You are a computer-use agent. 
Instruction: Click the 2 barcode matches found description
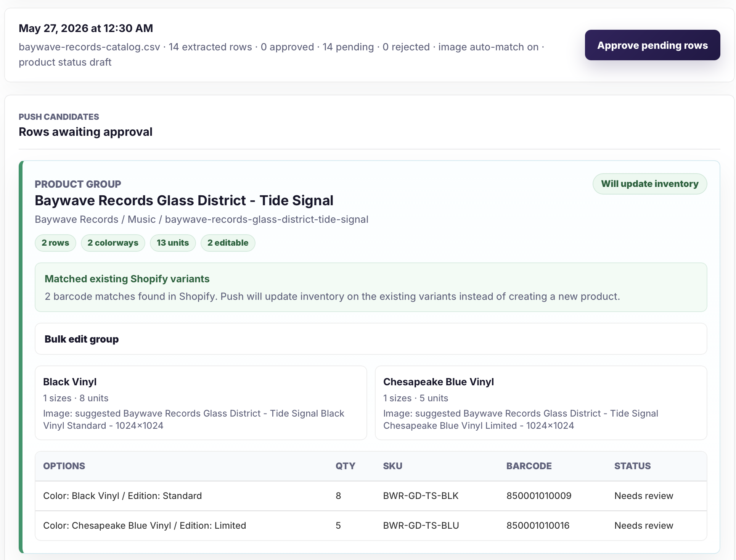coord(332,296)
